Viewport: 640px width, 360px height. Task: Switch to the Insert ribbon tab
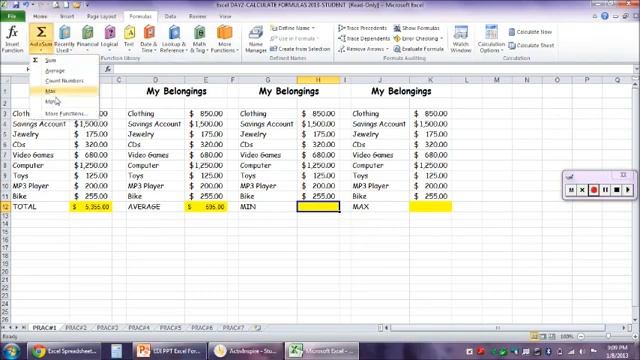point(67,16)
